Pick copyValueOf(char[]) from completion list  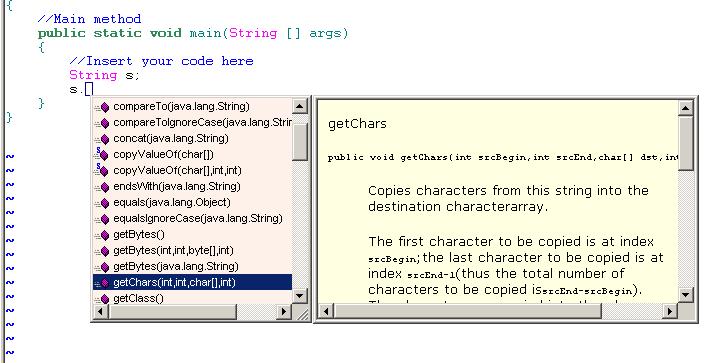tap(192, 154)
